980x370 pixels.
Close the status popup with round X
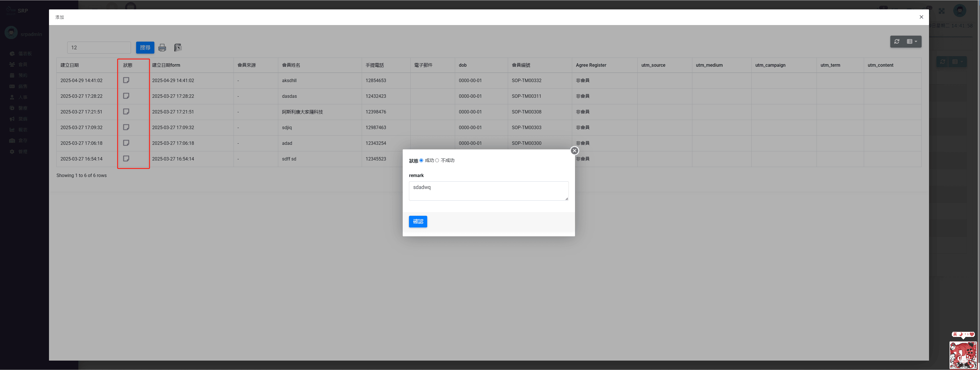coord(574,151)
